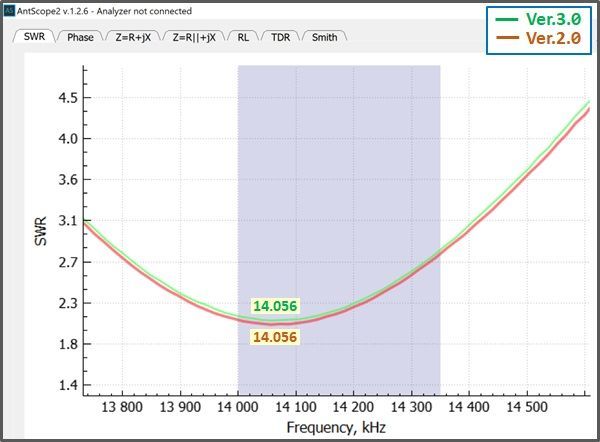This screenshot has width=600, height=442.
Task: Click the 13 800 frequency axis label
Action: point(122,407)
